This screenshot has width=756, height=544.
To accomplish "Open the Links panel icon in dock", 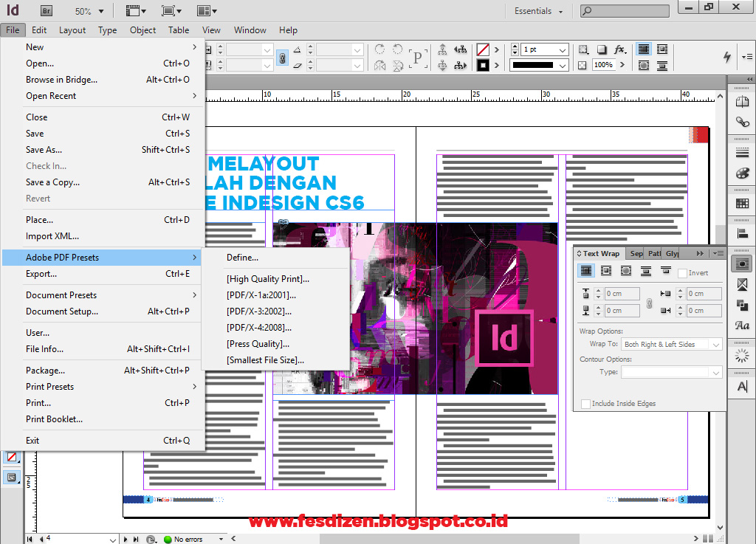I will pyautogui.click(x=743, y=122).
